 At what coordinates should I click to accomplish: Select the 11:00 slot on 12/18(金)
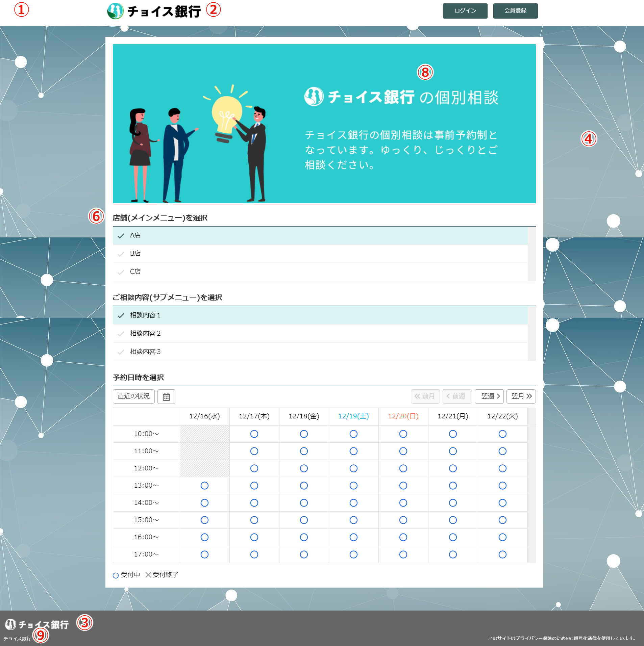click(x=304, y=451)
